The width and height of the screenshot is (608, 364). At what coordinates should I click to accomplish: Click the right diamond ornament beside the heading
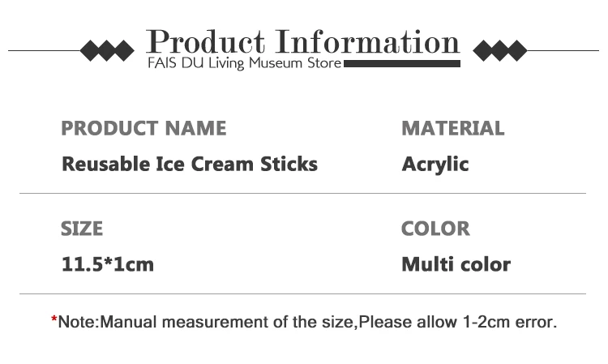pos(499,51)
